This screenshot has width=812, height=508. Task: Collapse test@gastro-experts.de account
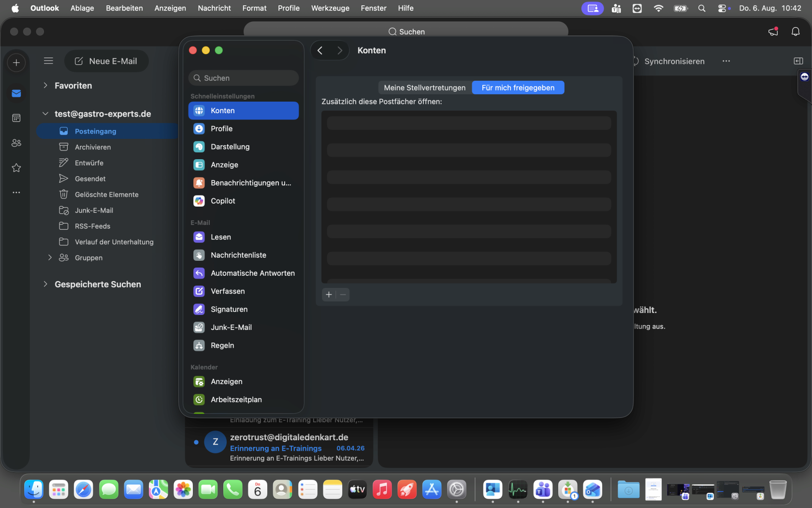click(45, 114)
